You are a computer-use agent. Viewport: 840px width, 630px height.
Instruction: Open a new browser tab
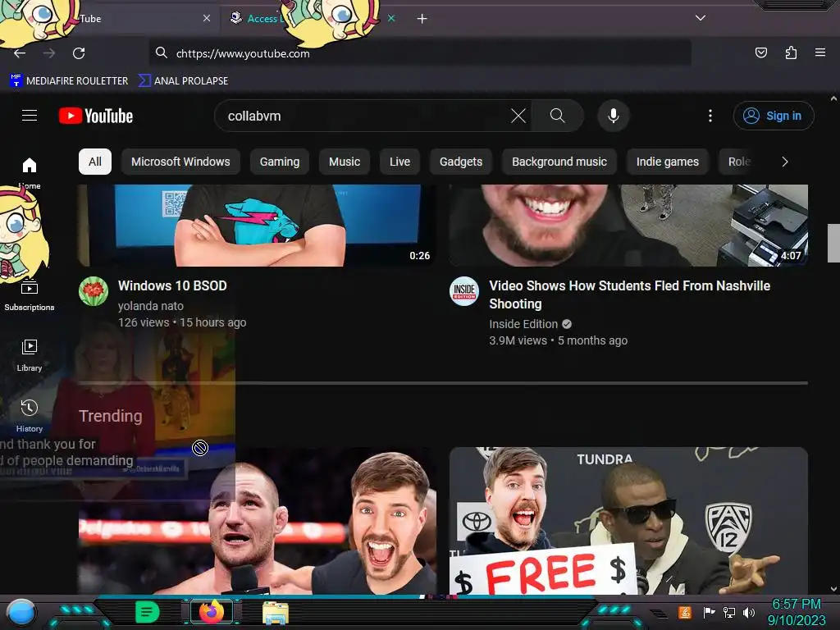click(x=422, y=19)
